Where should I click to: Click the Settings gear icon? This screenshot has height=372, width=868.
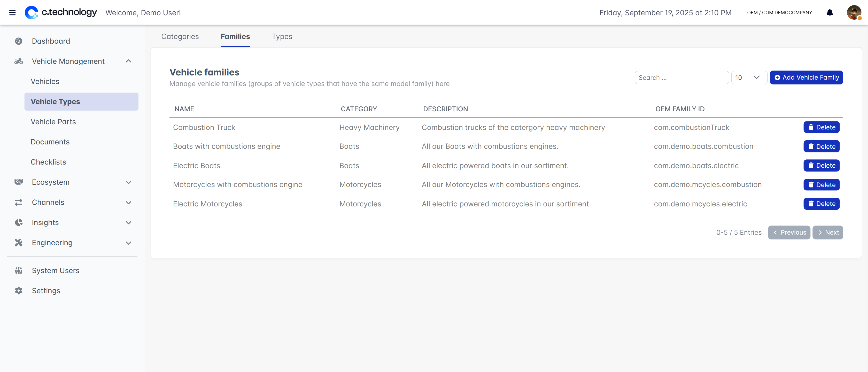pos(19,290)
